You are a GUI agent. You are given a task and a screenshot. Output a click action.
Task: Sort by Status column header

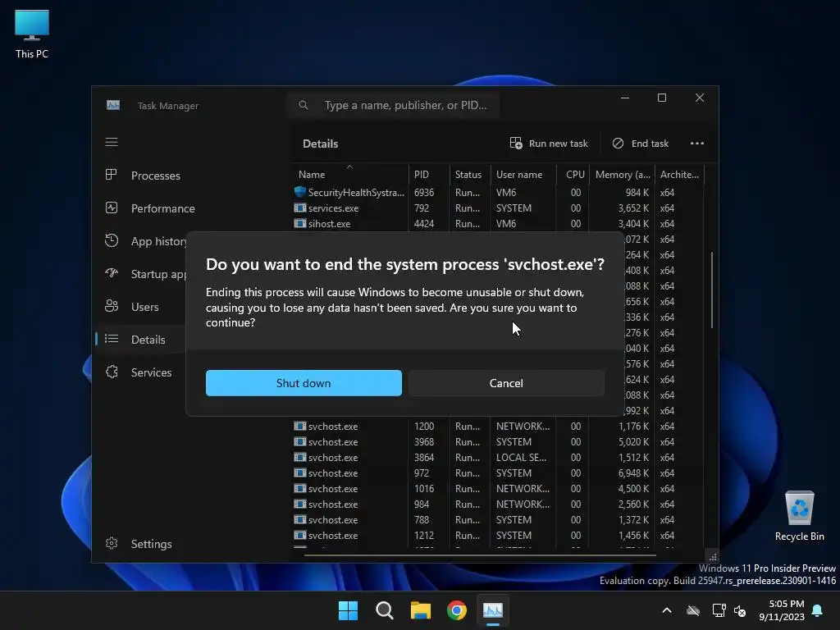(470, 175)
